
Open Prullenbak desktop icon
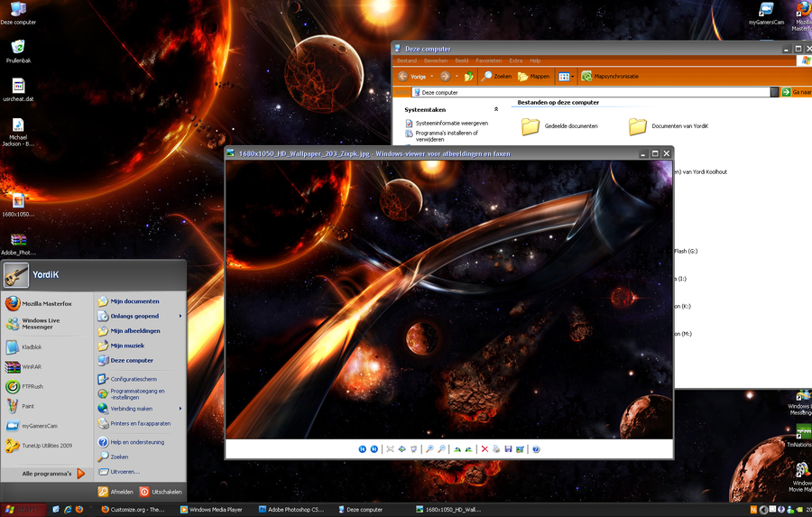[x=19, y=51]
